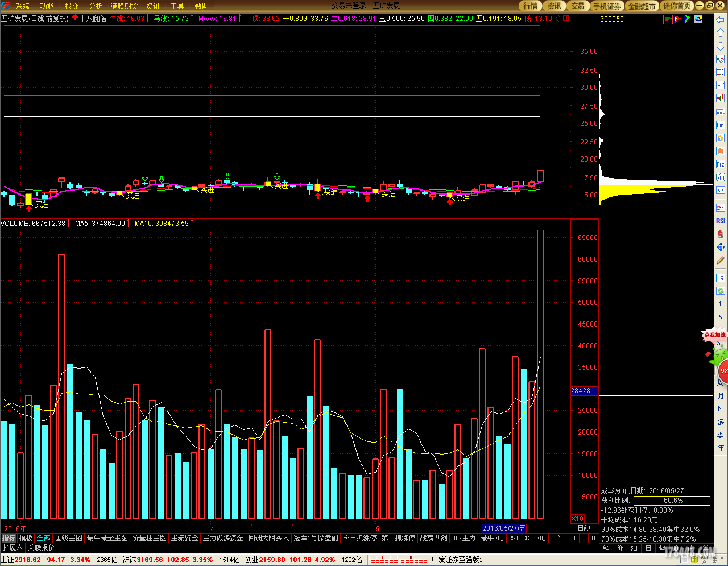Open 金融超市 from top bar
The width and height of the screenshot is (728, 566).
tap(642, 6)
